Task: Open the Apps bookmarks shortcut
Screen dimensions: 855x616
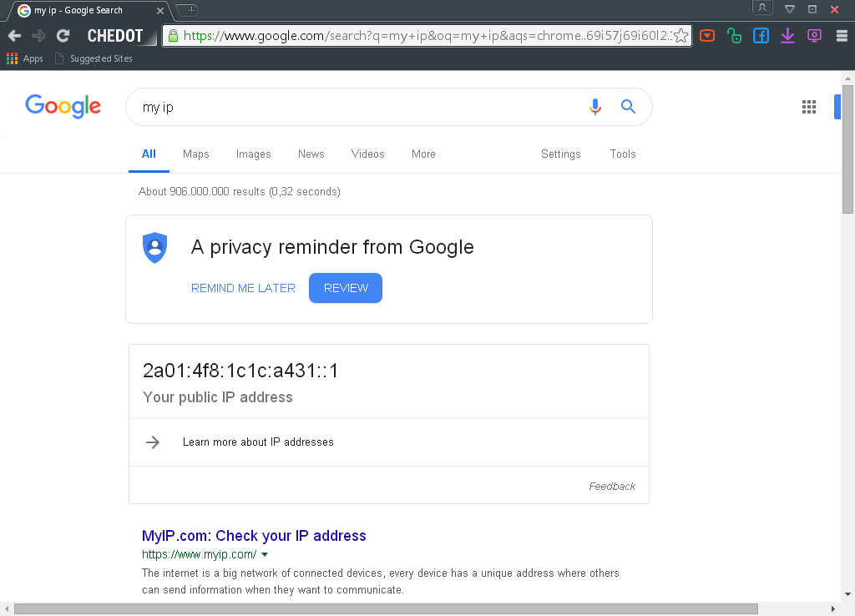Action: (x=25, y=58)
